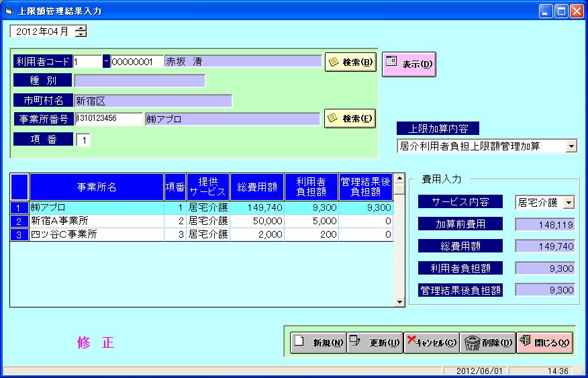
Task: Click the 更新(U) update button
Action: coord(375,342)
